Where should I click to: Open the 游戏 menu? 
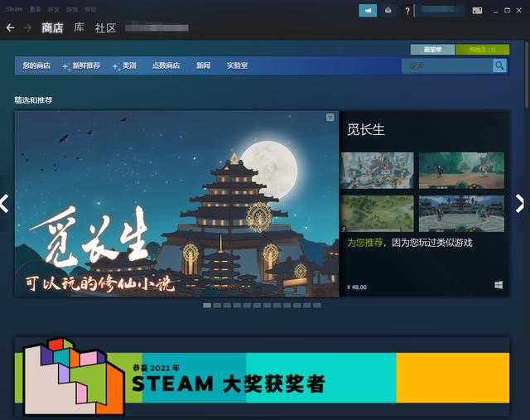pos(72,9)
